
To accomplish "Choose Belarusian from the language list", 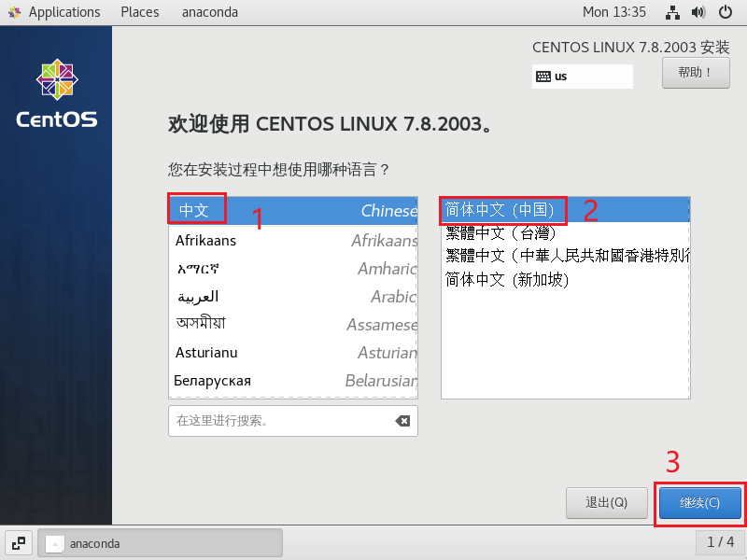I will [292, 381].
